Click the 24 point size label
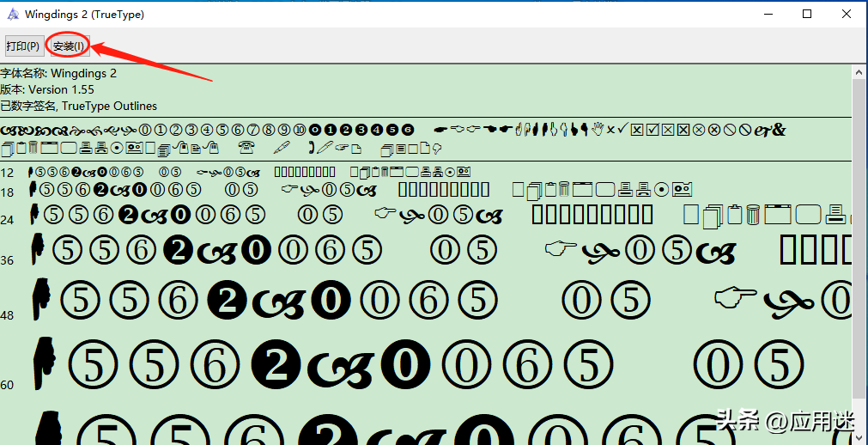The width and height of the screenshot is (868, 445). 7,220
